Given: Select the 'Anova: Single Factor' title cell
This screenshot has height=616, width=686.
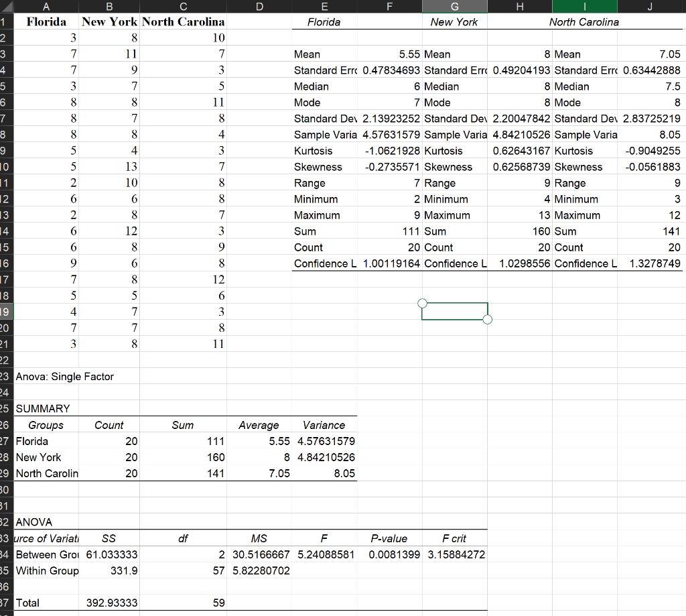Looking at the screenshot, I should [65, 377].
